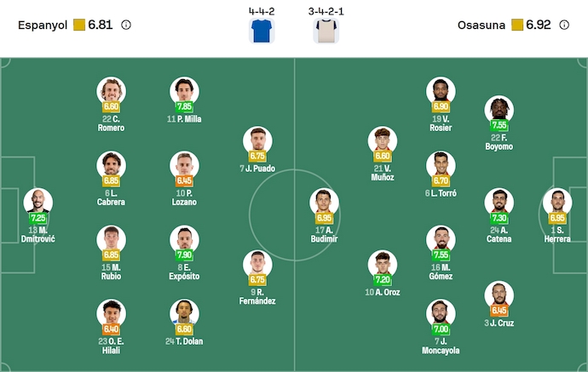Click F. Boyomo's player photo

pyautogui.click(x=499, y=109)
